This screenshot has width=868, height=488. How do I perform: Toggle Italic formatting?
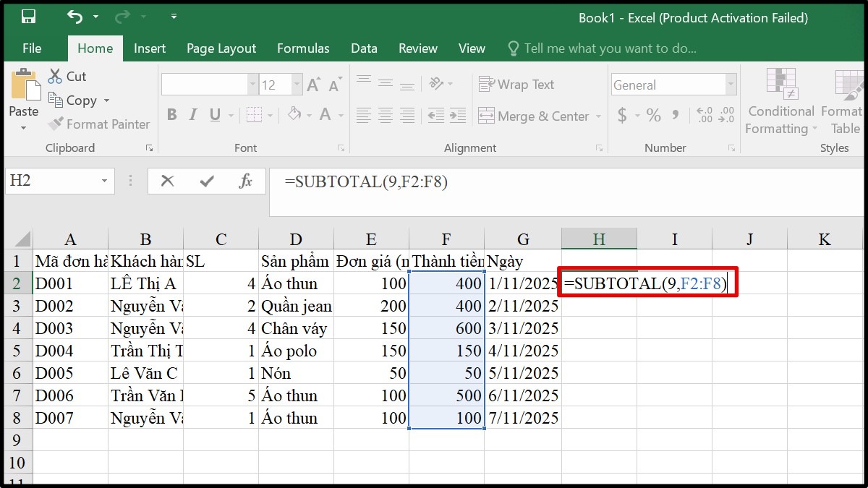click(x=192, y=115)
